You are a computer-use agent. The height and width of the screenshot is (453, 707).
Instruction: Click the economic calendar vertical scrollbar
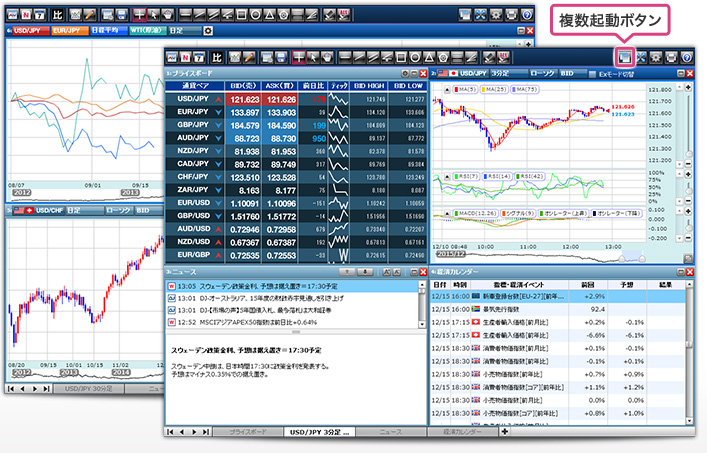689,353
